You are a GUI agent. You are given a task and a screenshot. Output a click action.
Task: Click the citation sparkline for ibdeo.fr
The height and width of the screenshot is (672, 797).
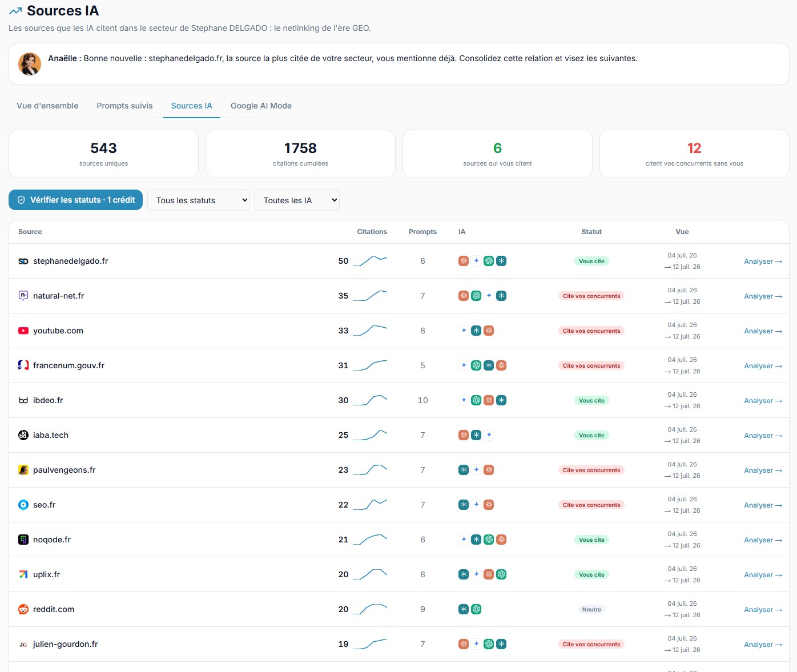click(x=370, y=400)
